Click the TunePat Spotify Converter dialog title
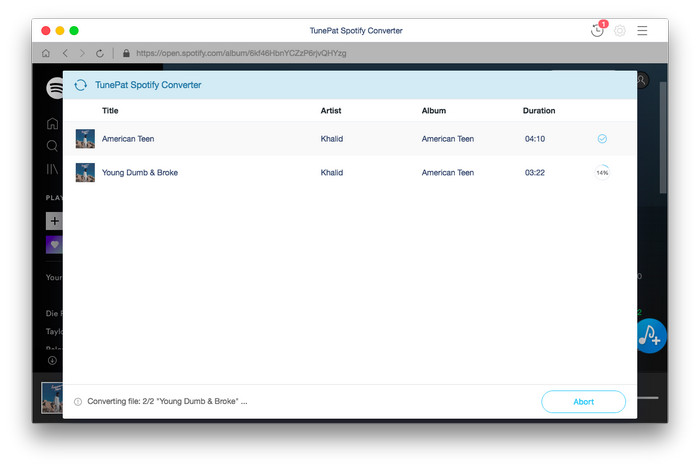The width and height of the screenshot is (700, 469). click(x=148, y=85)
